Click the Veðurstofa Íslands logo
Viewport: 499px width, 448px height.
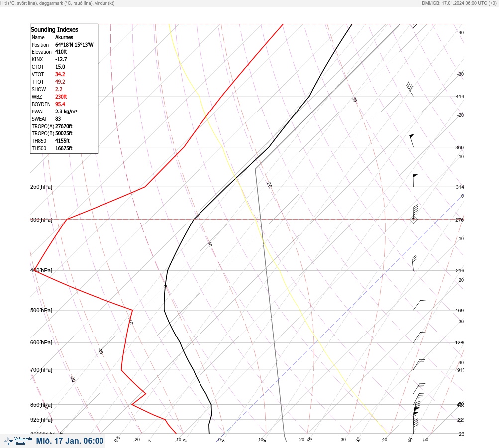click(18, 441)
